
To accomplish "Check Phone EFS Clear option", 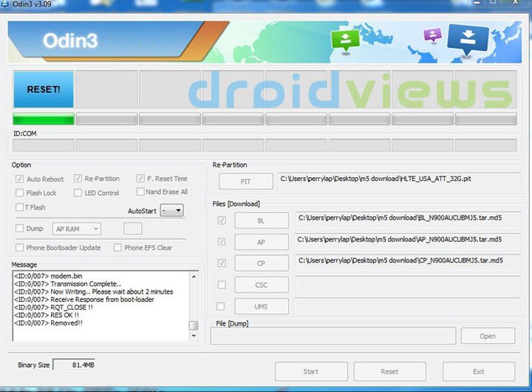I will pos(117,247).
